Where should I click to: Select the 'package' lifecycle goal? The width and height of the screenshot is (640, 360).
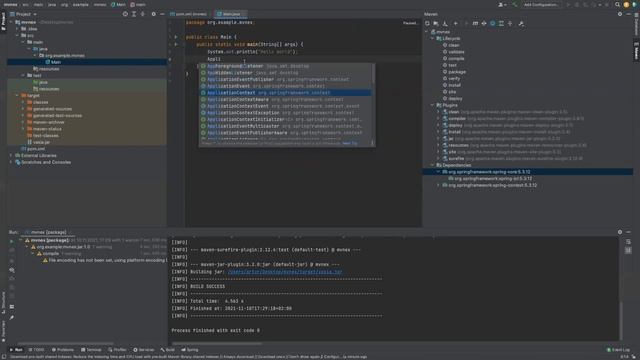pos(457,72)
